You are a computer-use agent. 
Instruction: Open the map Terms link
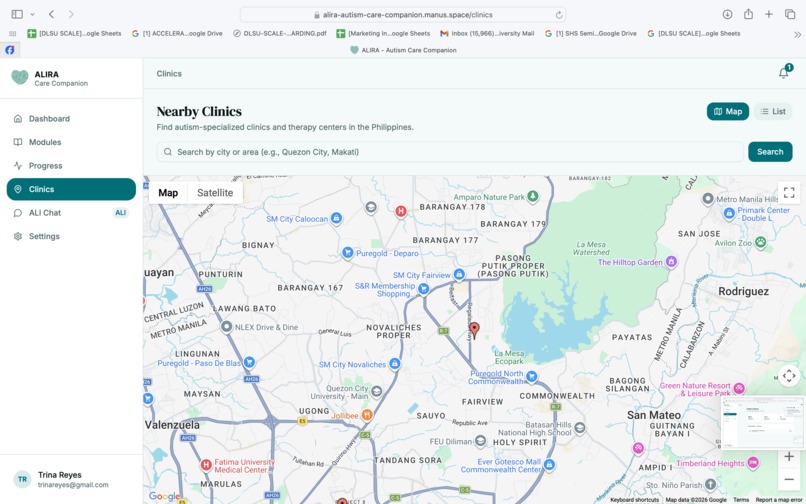point(741,500)
